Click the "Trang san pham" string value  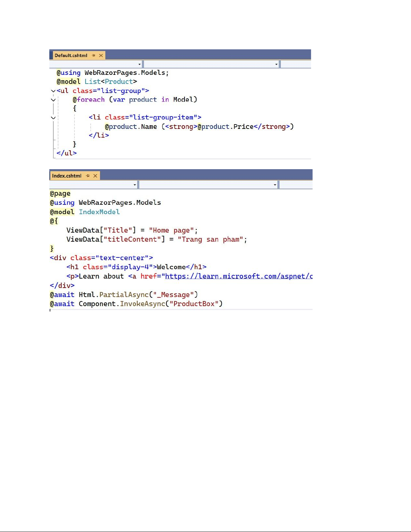click(x=210, y=240)
